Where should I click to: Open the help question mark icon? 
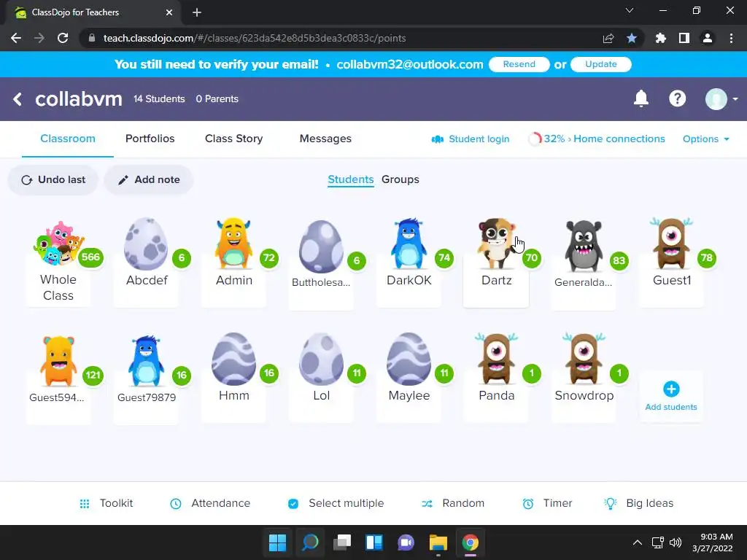pyautogui.click(x=677, y=98)
